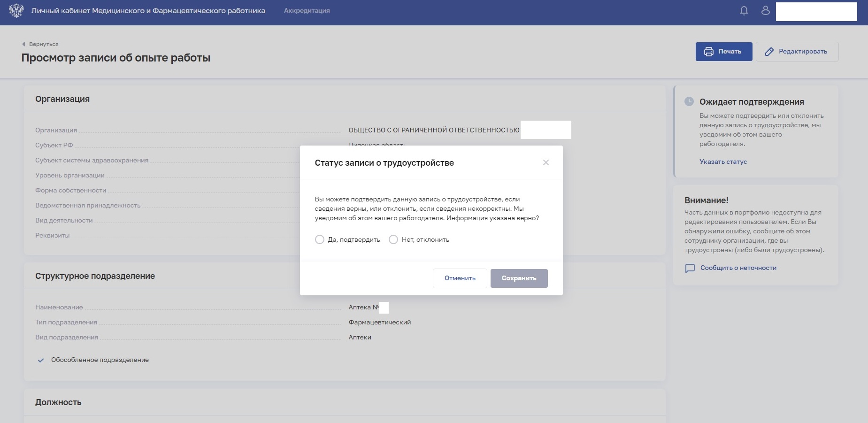Image resolution: width=868 pixels, height=423 pixels.
Task: Select 'Нет, отклонить' radio option
Action: tap(393, 239)
